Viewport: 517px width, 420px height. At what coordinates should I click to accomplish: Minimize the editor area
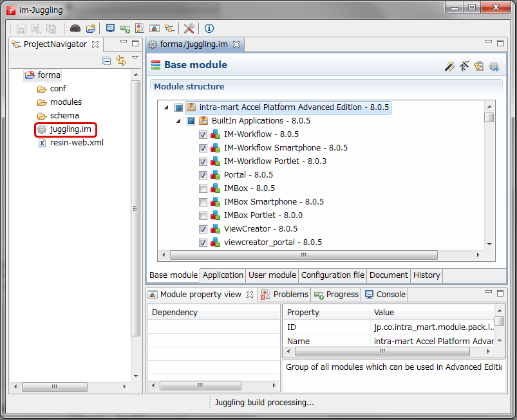pyautogui.click(x=489, y=42)
